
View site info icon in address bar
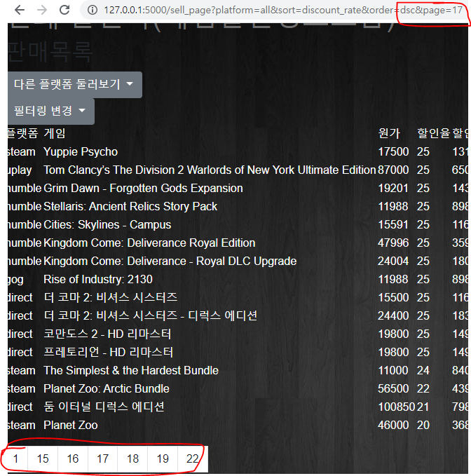(93, 11)
